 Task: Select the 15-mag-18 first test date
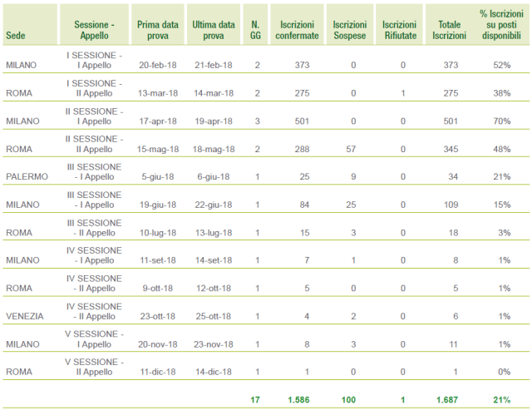coord(156,149)
